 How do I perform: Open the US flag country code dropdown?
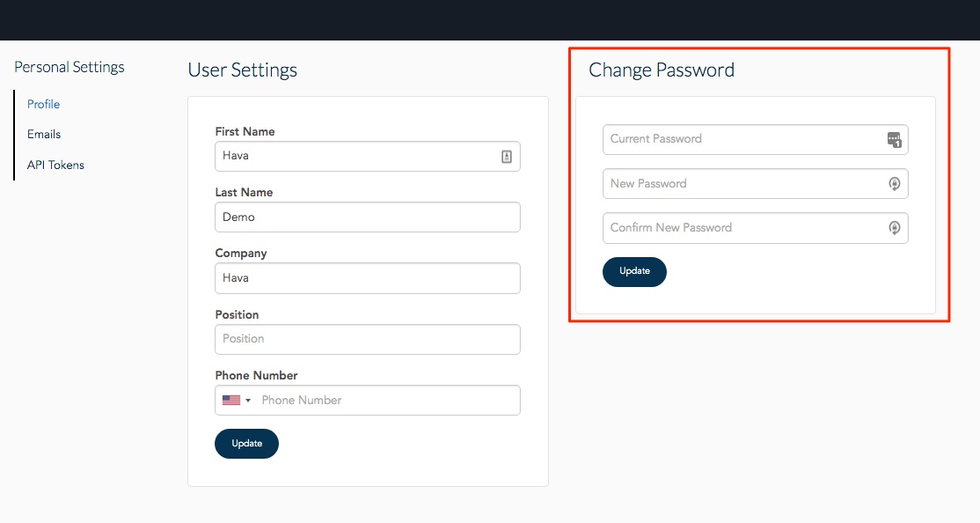tap(237, 401)
